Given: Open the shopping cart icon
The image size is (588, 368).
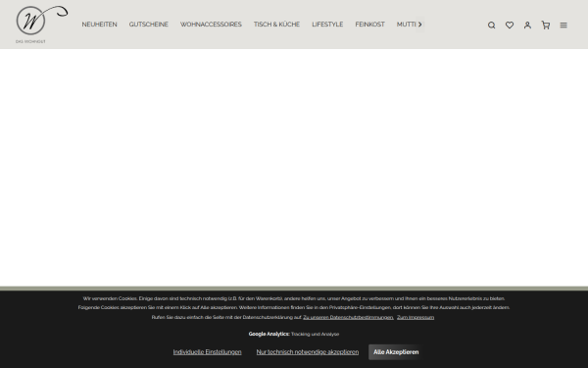Looking at the screenshot, I should (x=546, y=26).
